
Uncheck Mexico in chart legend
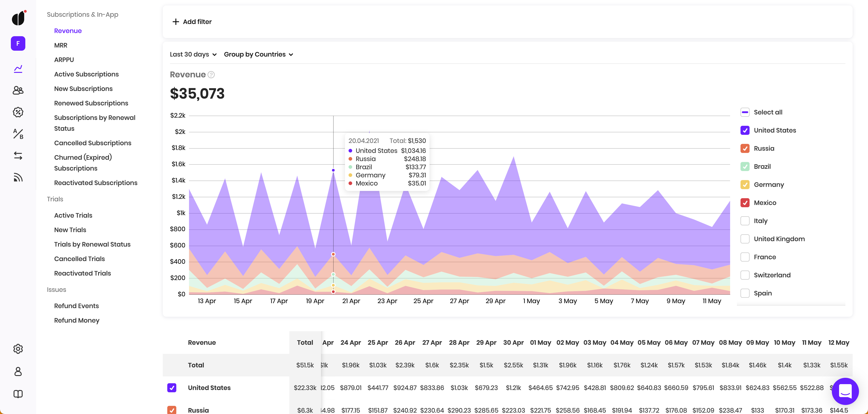[745, 203]
